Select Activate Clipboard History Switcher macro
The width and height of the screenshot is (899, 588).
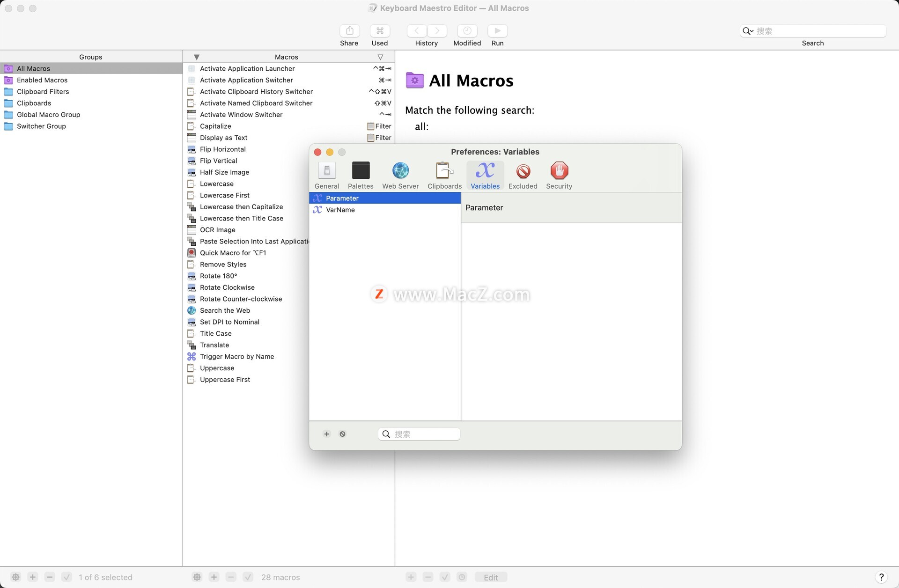289,92
